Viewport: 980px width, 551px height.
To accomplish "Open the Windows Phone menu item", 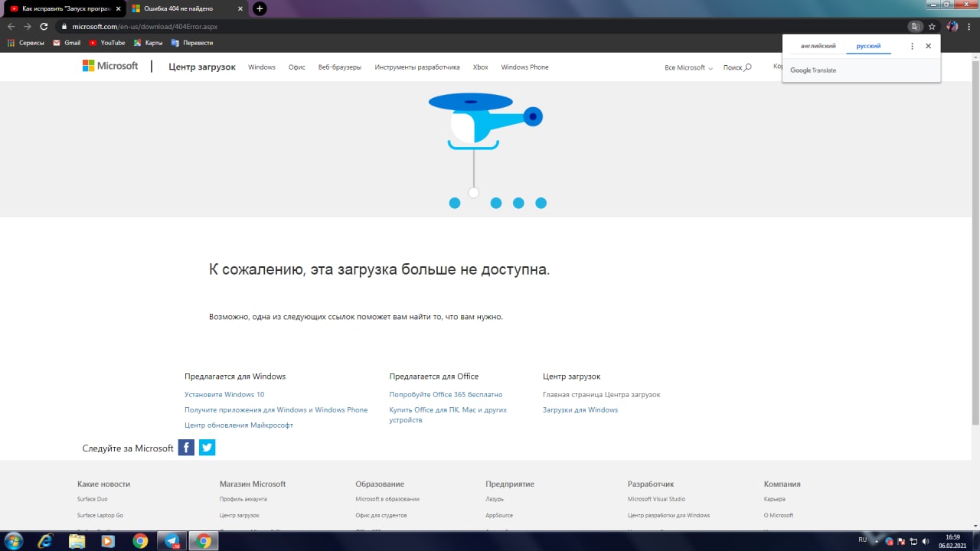I will (x=524, y=67).
